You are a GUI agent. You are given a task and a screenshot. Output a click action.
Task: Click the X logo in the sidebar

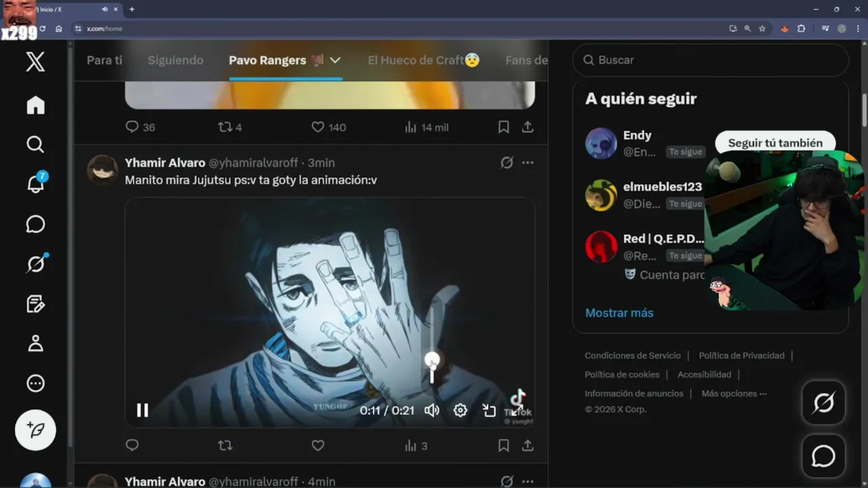[35, 62]
